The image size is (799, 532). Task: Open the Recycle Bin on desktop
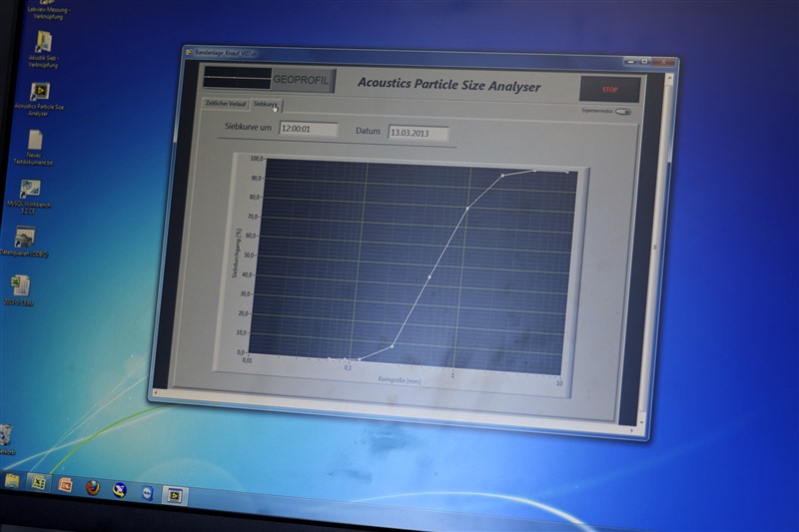pyautogui.click(x=5, y=435)
